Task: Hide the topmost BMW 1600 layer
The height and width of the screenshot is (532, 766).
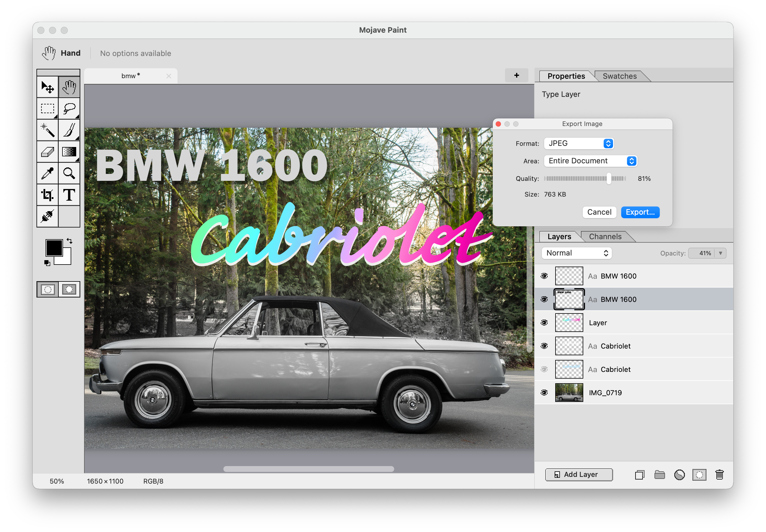Action: coord(544,276)
